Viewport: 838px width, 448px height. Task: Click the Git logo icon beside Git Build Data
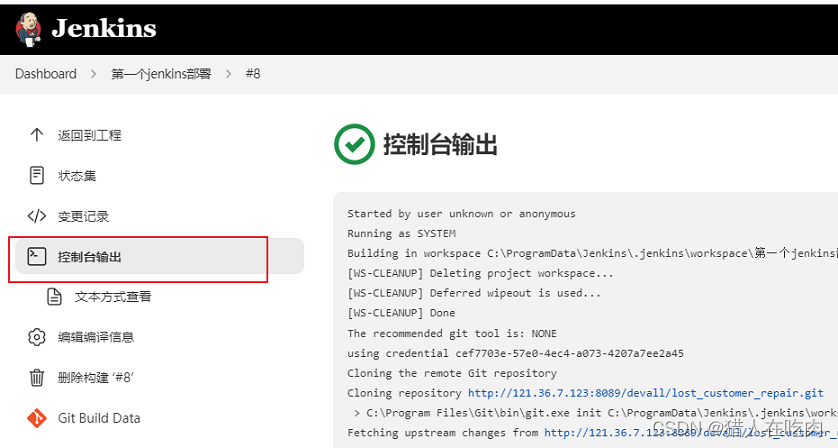tap(37, 418)
